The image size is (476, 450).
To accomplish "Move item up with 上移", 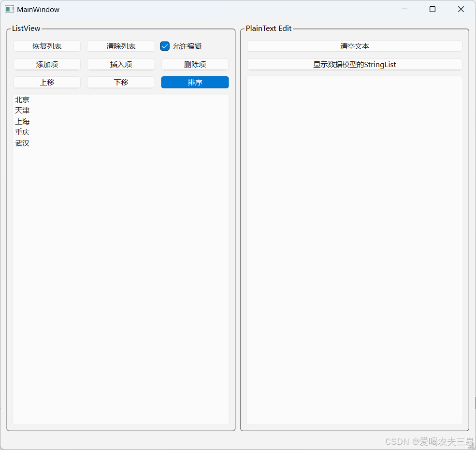I will 47,82.
